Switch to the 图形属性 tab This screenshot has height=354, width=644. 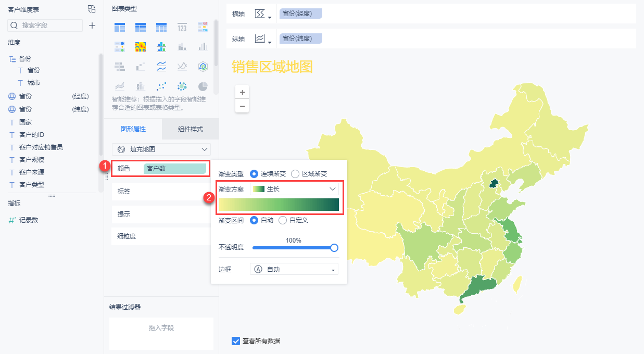(133, 129)
